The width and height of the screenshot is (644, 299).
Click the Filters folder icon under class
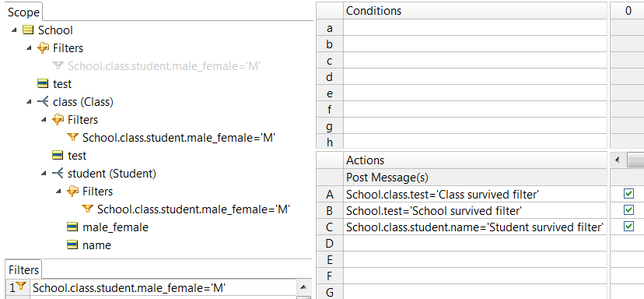tap(58, 120)
